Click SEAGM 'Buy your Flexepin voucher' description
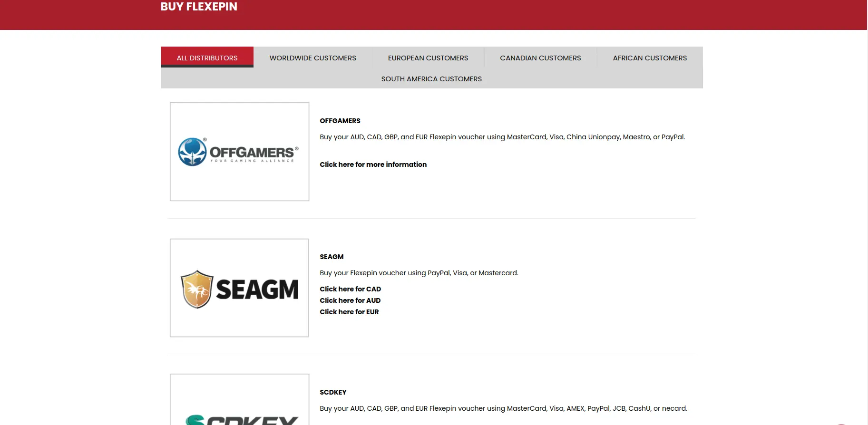 (419, 273)
